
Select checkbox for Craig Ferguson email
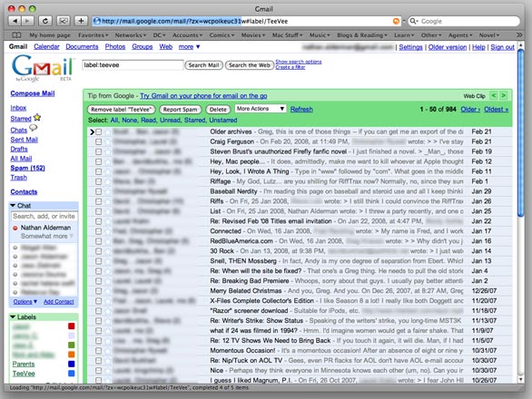pos(99,141)
